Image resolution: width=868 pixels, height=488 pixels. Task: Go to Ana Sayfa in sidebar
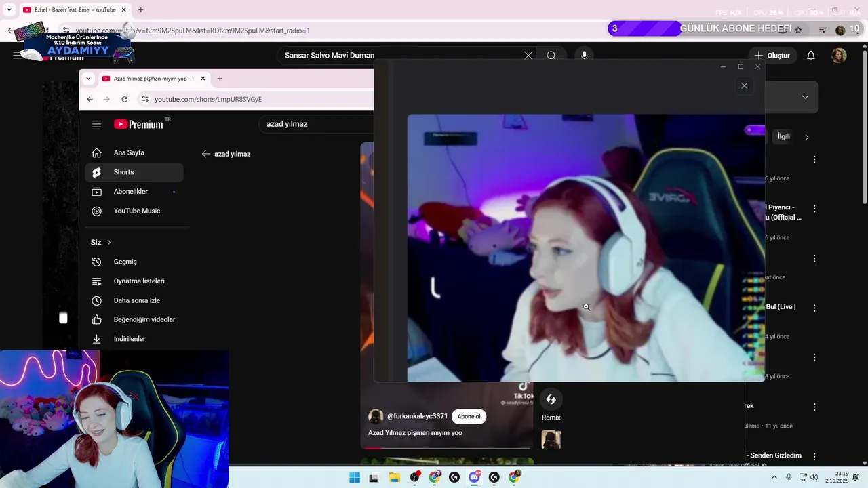pos(134,152)
